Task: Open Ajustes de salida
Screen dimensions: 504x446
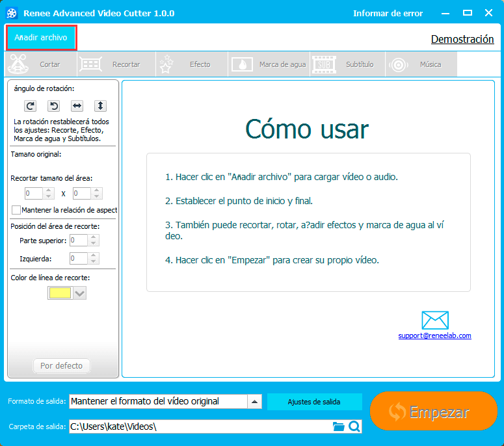Action: 314,402
